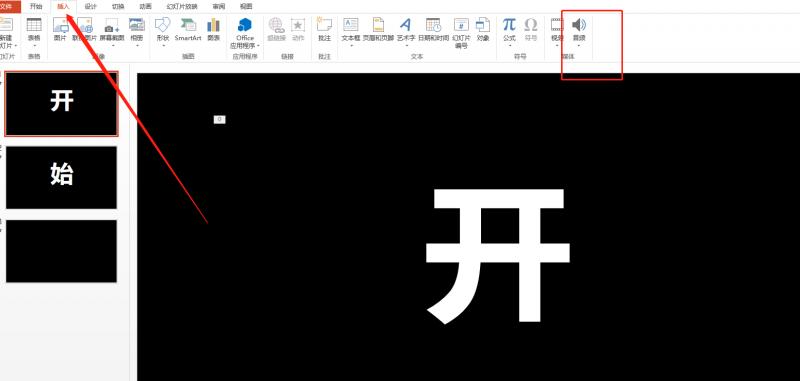The image size is (800, 381).
Task: Open the Video (视频) insert menu
Action: pos(557,32)
